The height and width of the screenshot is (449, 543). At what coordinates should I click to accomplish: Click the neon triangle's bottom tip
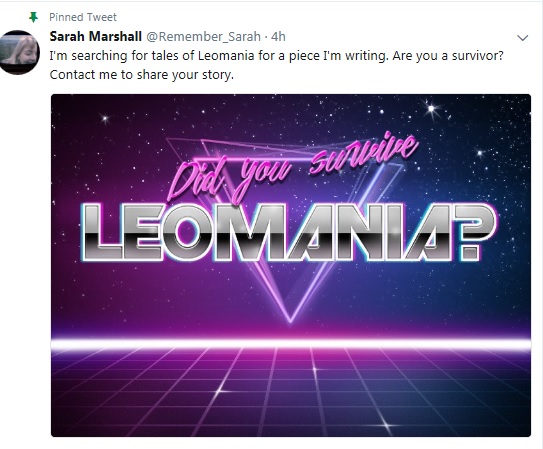(290, 319)
